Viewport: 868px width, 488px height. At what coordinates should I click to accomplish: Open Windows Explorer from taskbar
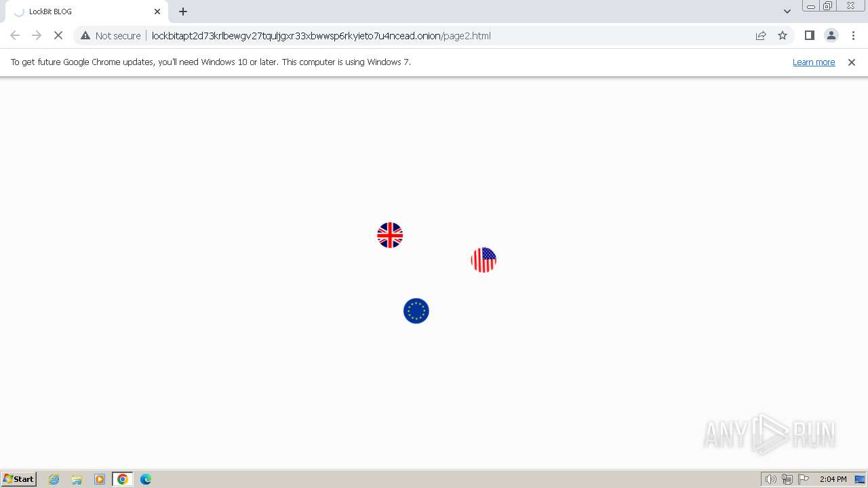(77, 479)
